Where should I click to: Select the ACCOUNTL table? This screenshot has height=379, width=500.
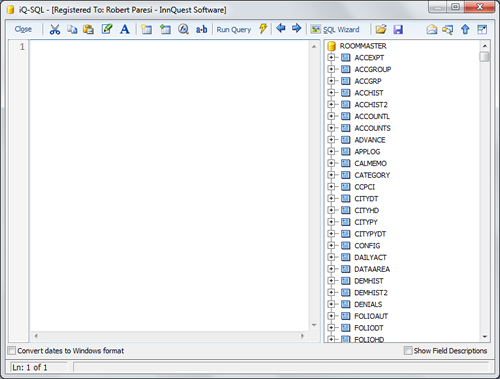pos(372,116)
